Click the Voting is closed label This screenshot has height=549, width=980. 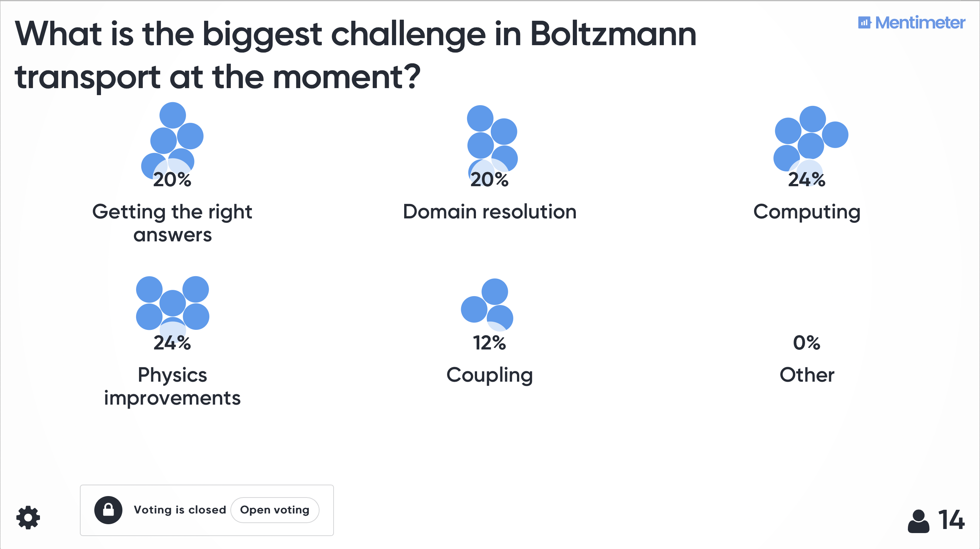coord(180,510)
